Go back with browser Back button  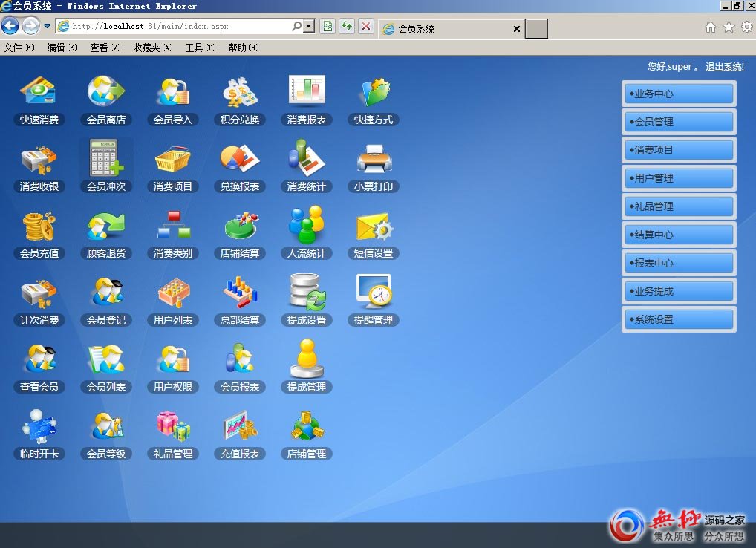[x=10, y=25]
